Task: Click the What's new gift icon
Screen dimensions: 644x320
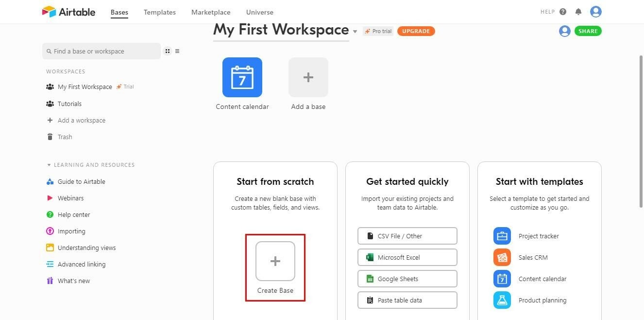Action: 50,281
